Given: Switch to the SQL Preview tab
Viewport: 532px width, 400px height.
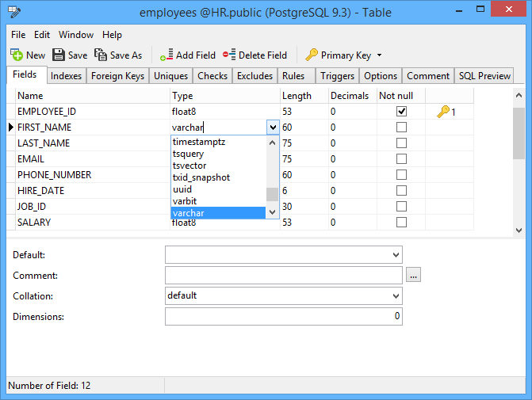Looking at the screenshot, I should click(x=484, y=76).
